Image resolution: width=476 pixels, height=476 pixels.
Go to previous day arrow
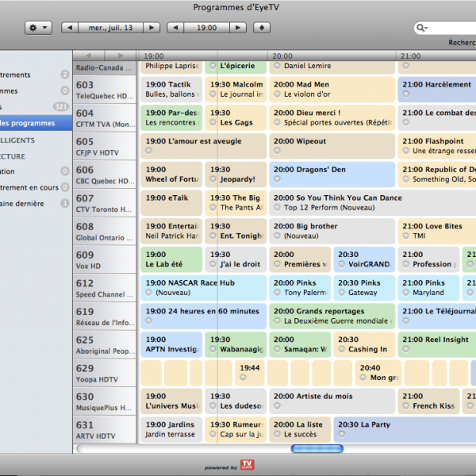pos(69,28)
